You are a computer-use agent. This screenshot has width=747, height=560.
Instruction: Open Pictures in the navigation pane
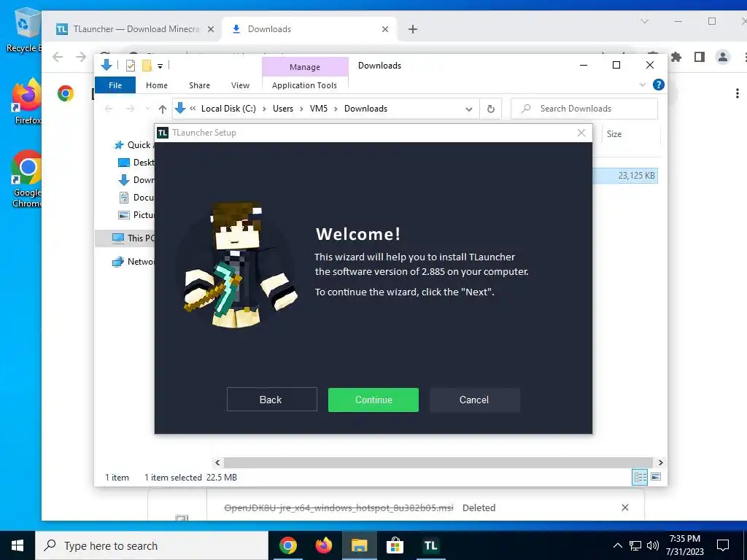136,215
